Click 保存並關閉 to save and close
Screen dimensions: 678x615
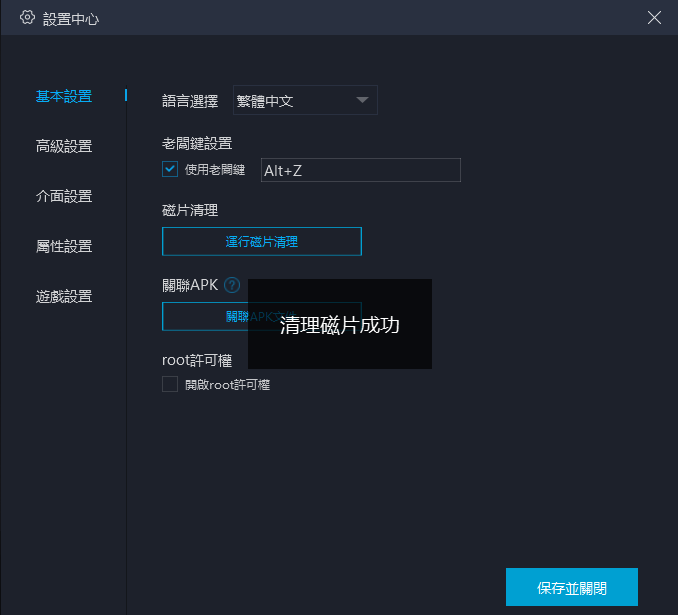pos(572,587)
